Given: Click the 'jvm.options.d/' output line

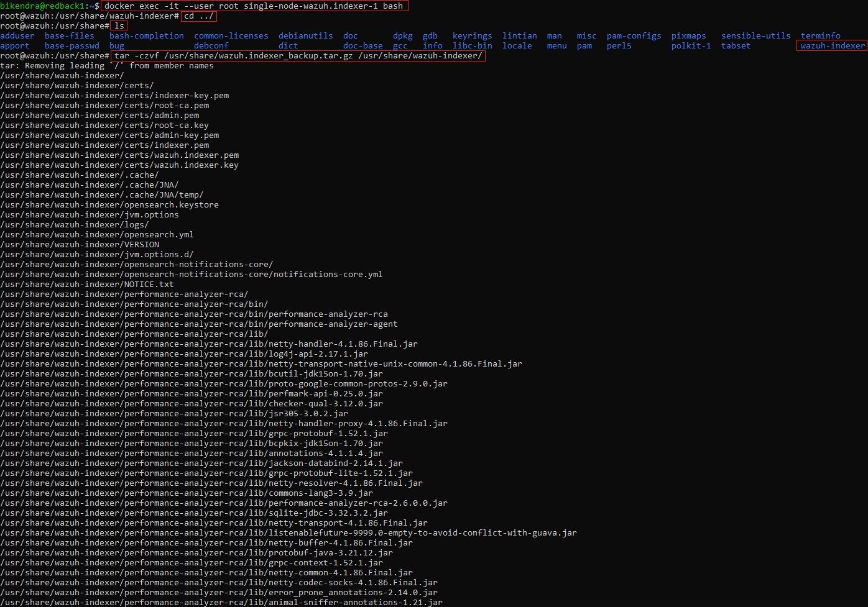Looking at the screenshot, I should 97,254.
